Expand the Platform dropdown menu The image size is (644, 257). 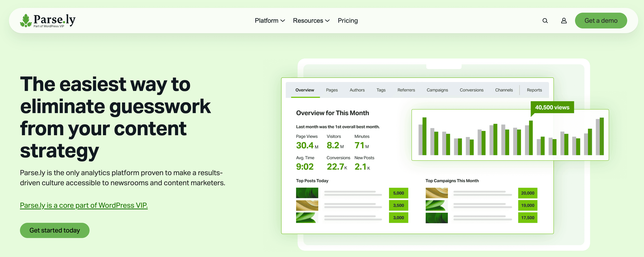(x=270, y=21)
